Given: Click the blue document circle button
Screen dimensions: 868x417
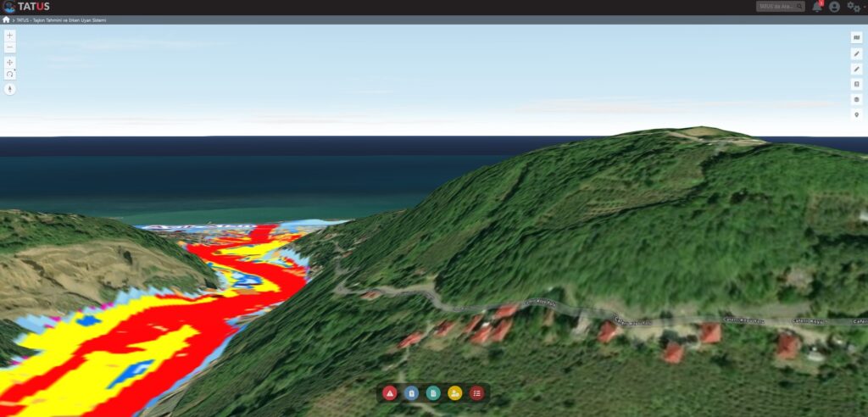Looking at the screenshot, I should [411, 393].
